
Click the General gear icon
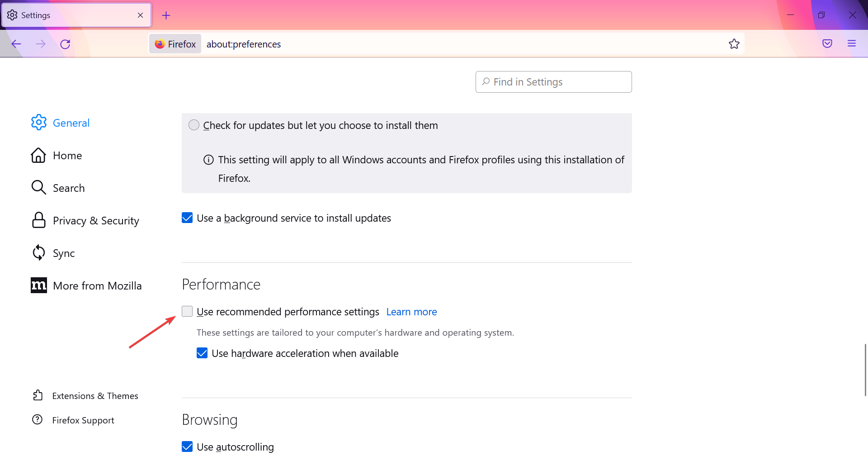39,122
